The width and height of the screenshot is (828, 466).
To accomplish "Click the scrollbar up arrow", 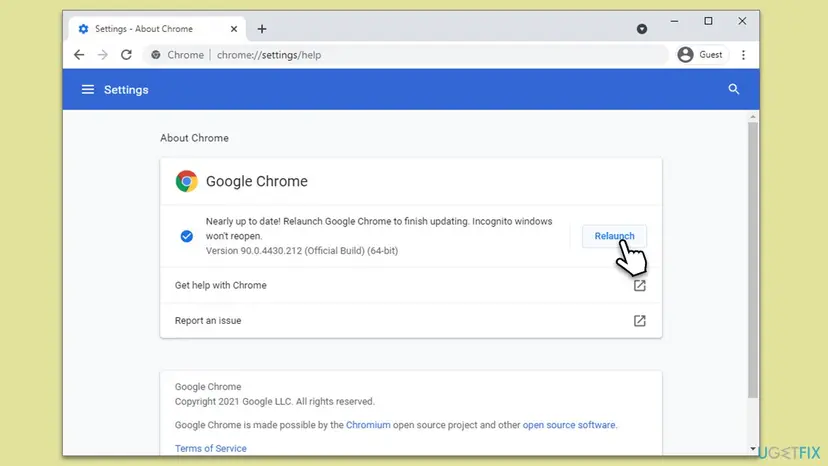I will (x=753, y=117).
